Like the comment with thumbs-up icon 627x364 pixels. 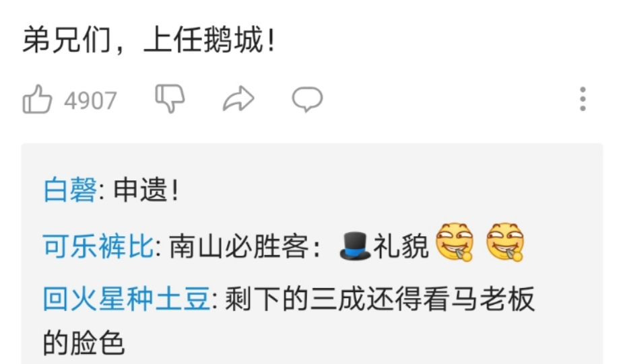pyautogui.click(x=37, y=99)
